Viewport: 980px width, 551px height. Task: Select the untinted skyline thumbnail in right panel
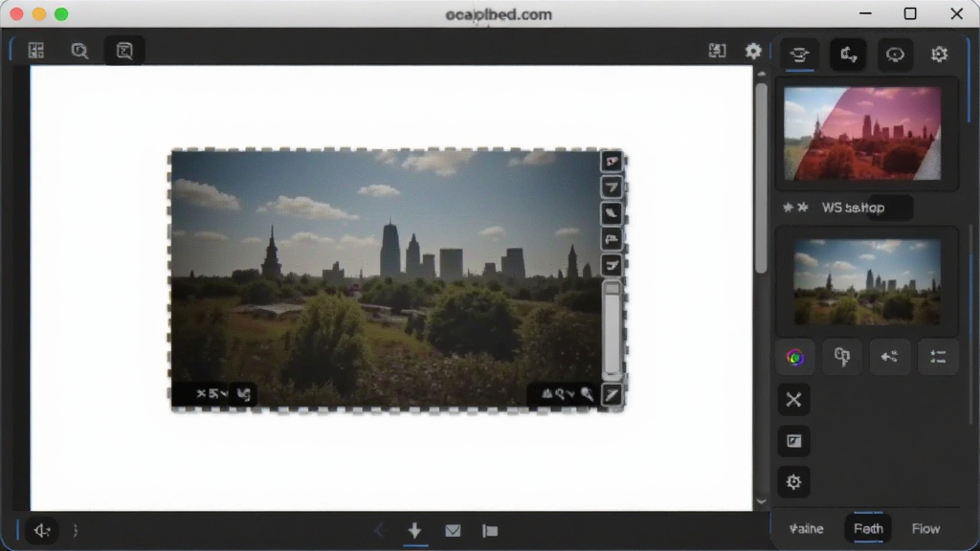(867, 282)
